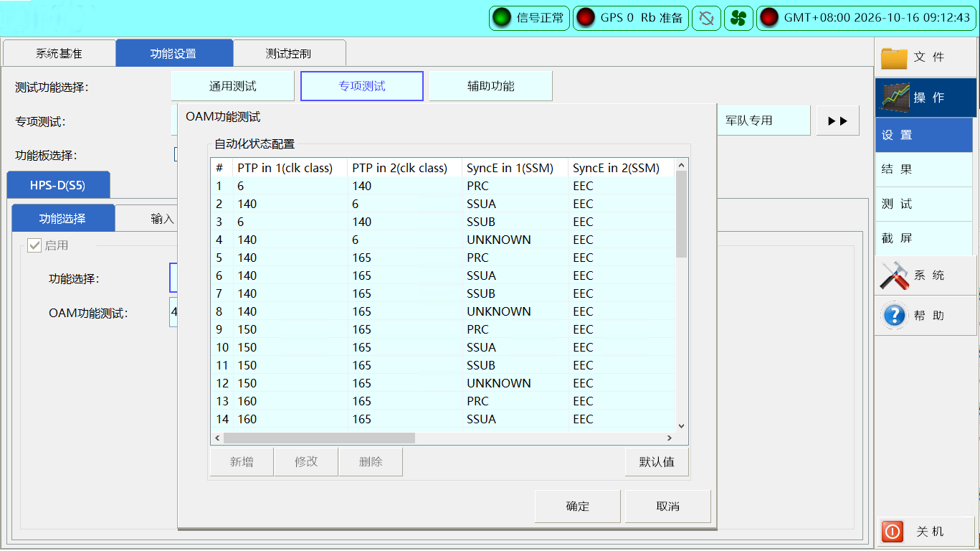The width and height of the screenshot is (980, 551).
Task: Click the green 信号正常 indicator light
Action: point(502,18)
